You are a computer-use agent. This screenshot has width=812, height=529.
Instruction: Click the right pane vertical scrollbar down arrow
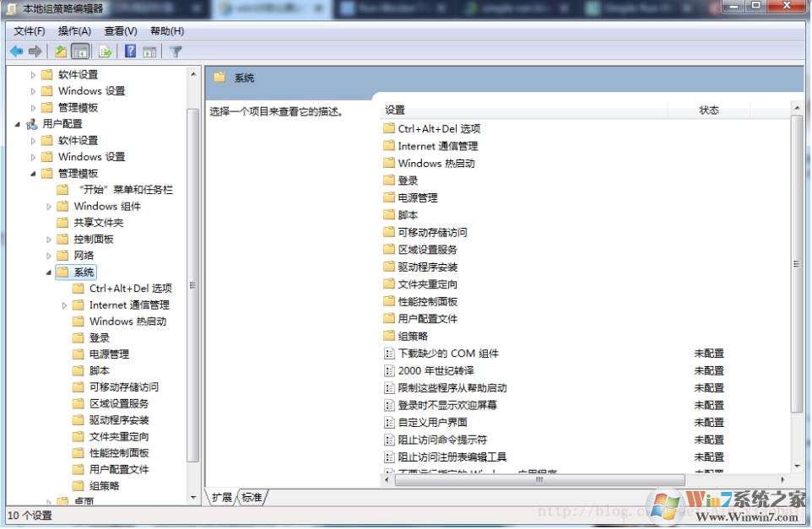797,465
